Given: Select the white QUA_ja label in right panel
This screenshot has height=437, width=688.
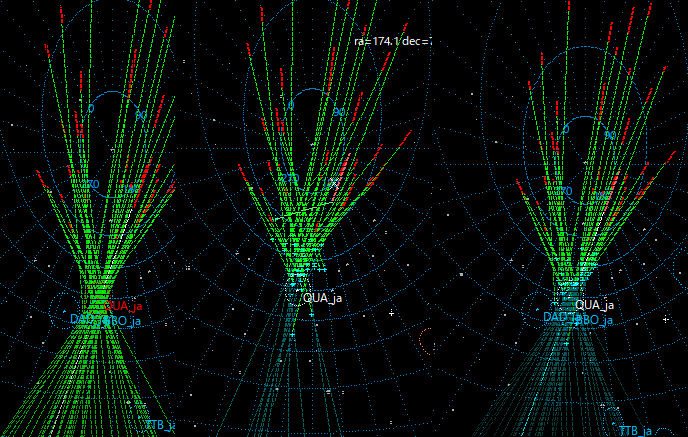Looking at the screenshot, I should [594, 305].
